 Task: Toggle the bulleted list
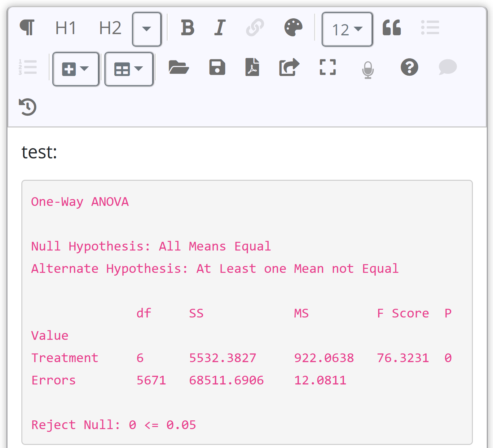(430, 28)
